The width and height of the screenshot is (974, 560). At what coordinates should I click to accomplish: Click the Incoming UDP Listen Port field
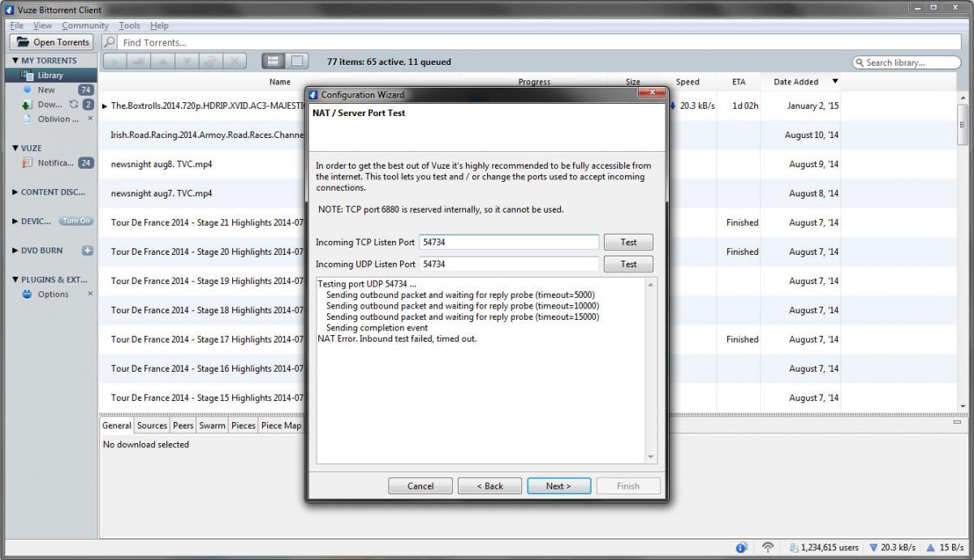click(509, 264)
